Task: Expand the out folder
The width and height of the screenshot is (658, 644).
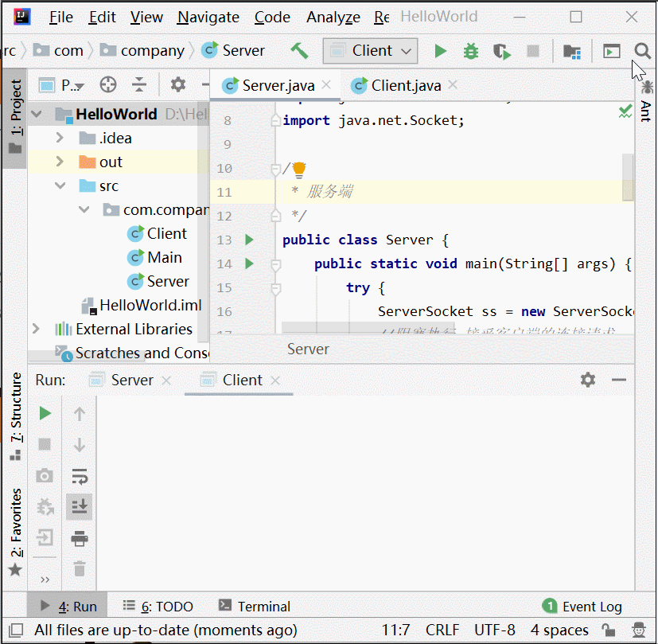Action: [60, 162]
